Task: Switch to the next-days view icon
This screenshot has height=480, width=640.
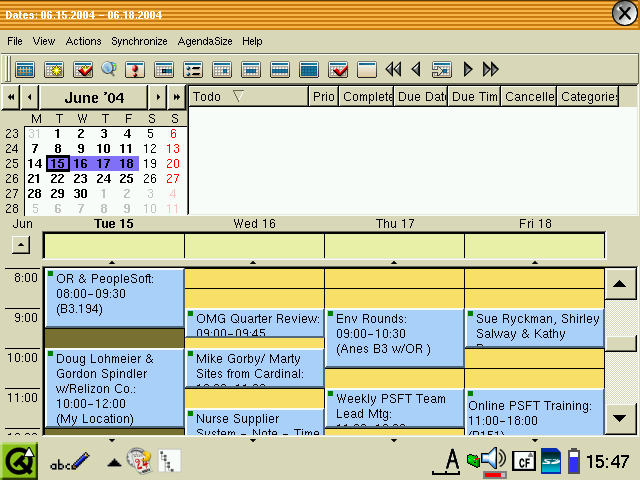Action: coord(164,69)
